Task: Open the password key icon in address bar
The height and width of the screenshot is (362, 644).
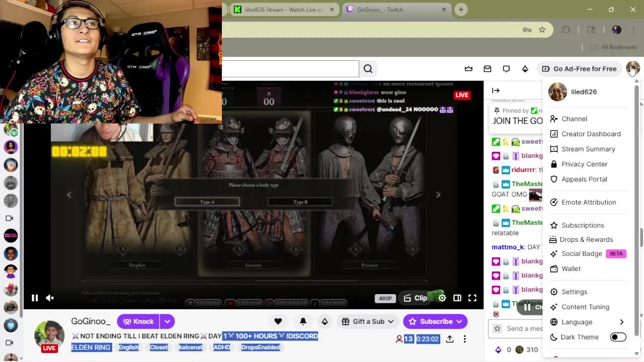Action: (x=527, y=30)
